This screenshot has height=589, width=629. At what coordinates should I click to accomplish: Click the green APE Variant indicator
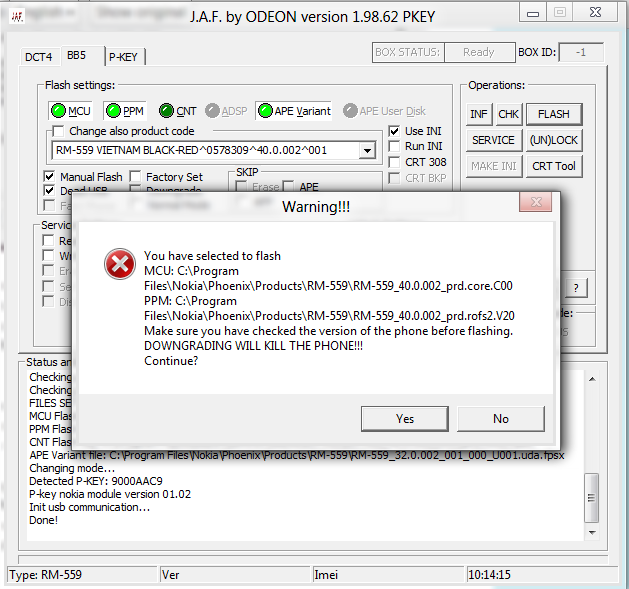click(x=265, y=111)
